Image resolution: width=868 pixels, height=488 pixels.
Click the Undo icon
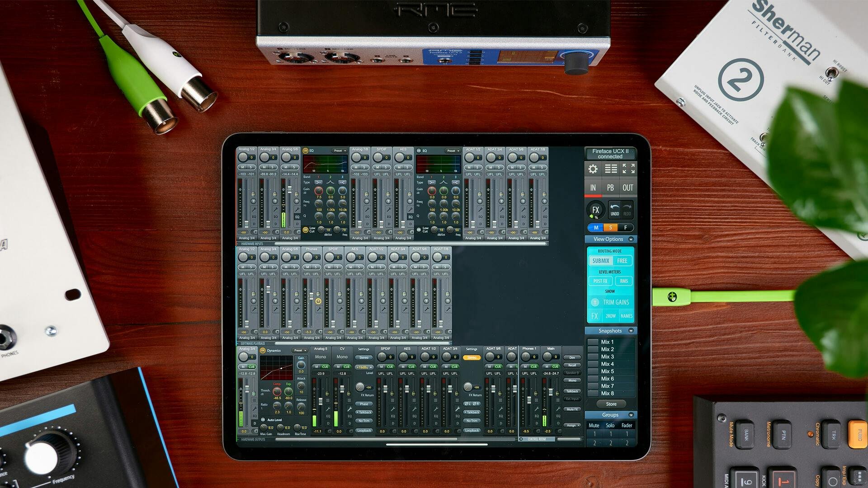point(614,210)
